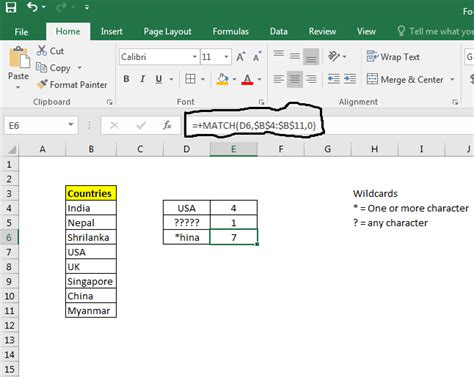The width and height of the screenshot is (474, 377).
Task: Select the yellow Countries header cell
Action: tap(91, 193)
